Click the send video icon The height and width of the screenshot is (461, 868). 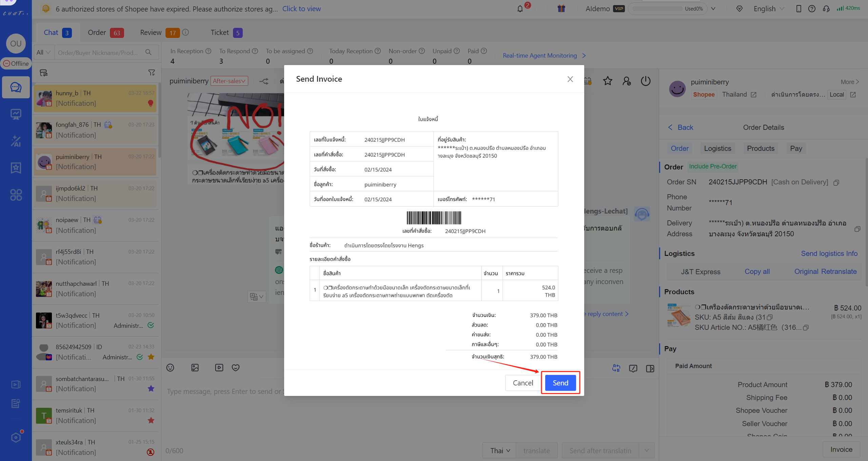click(x=219, y=368)
